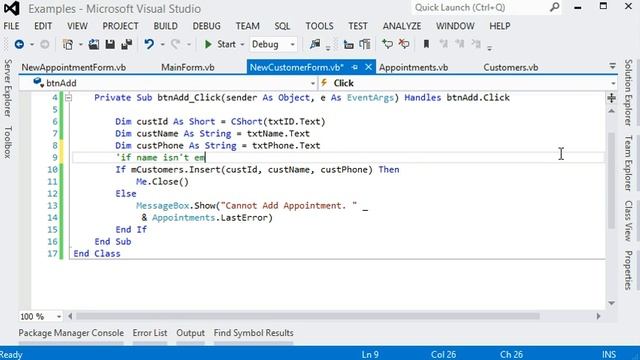640x360 pixels.
Task: Expand the Server Explorer side panel
Action: pos(7,88)
